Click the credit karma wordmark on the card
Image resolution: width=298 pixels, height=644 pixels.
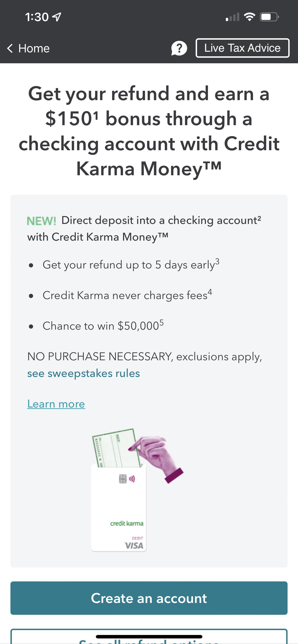(127, 523)
